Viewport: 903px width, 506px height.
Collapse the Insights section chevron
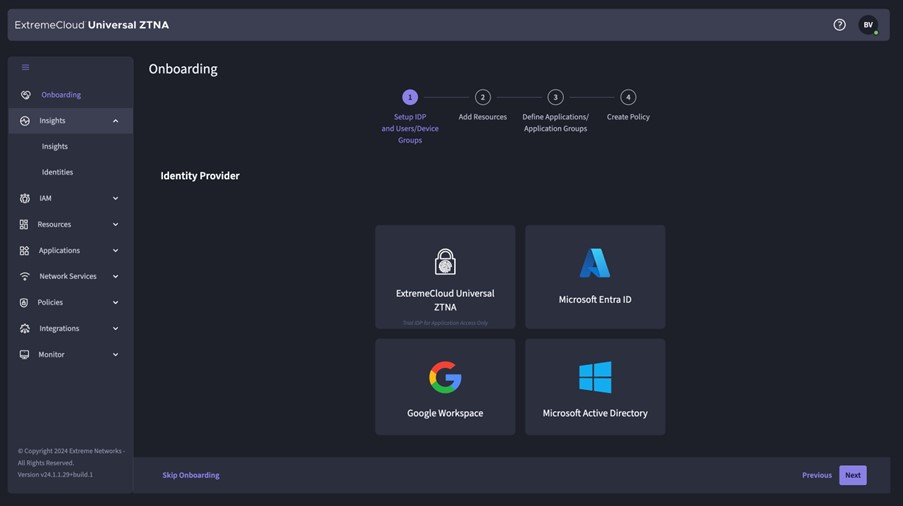pyautogui.click(x=115, y=121)
